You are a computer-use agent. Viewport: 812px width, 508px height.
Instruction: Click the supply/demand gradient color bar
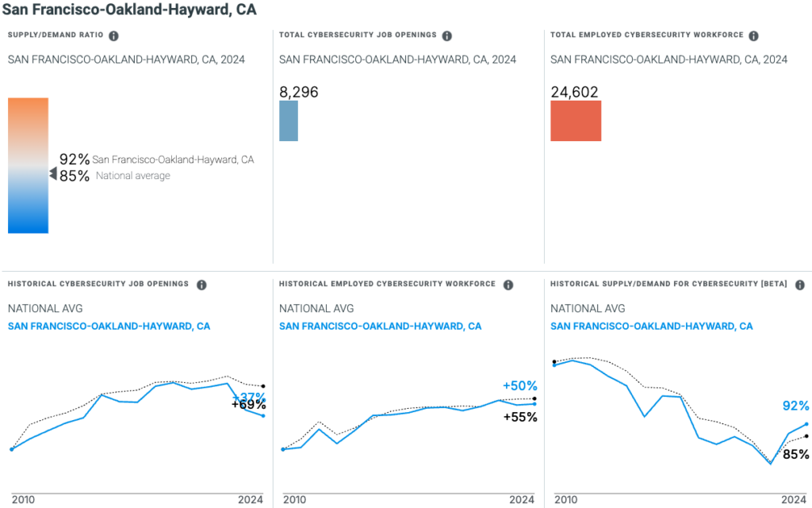pyautogui.click(x=28, y=164)
